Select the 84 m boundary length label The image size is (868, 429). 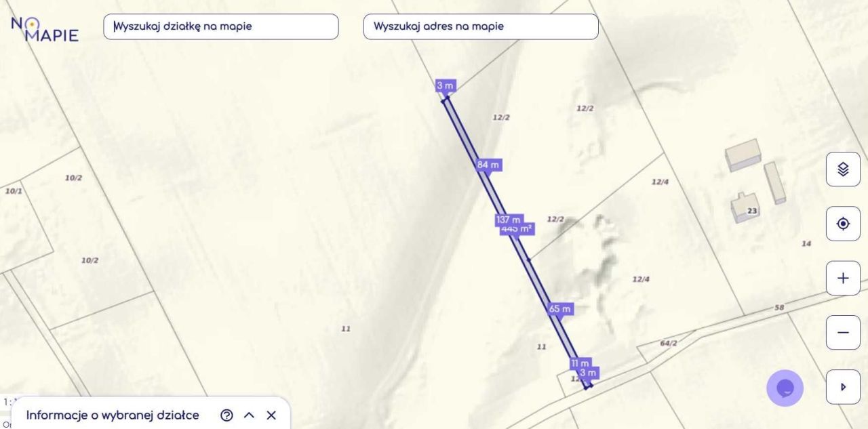click(x=488, y=165)
